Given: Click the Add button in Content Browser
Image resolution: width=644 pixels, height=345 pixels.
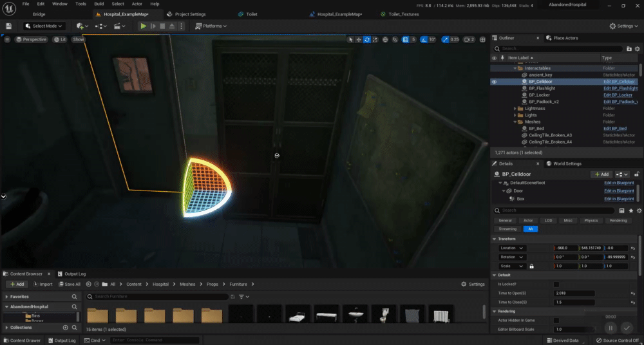Looking at the screenshot, I should pyautogui.click(x=17, y=284).
